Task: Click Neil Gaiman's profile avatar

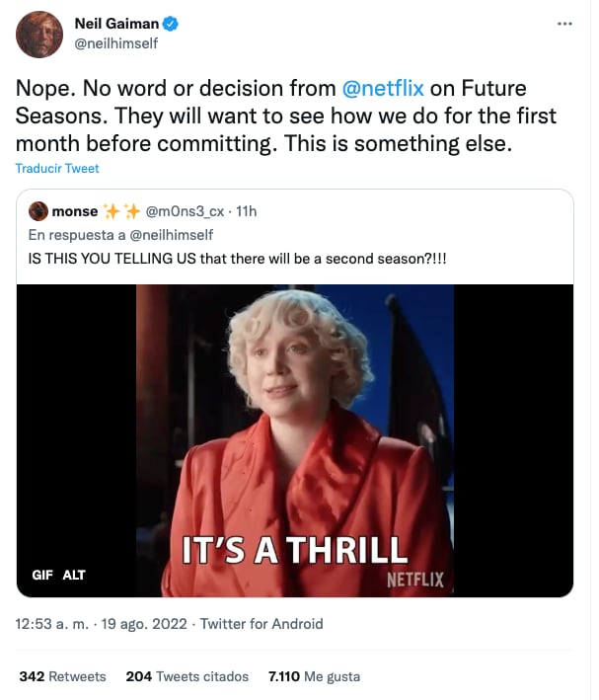Action: point(39,34)
